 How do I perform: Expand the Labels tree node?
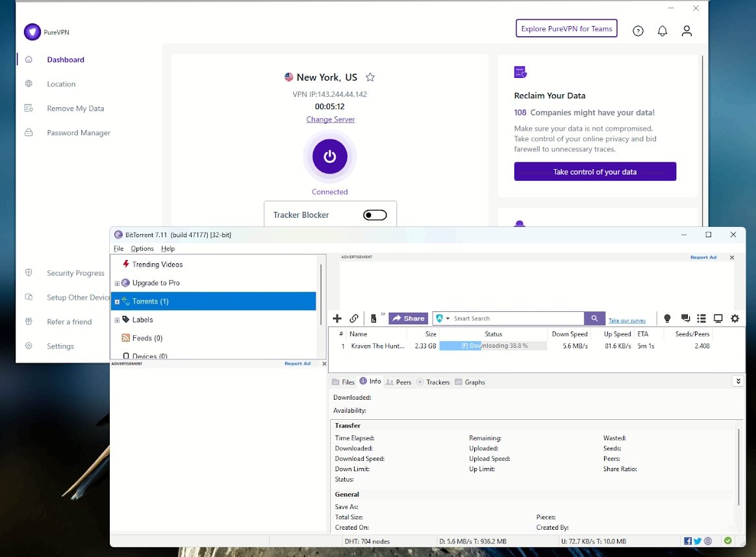(117, 320)
